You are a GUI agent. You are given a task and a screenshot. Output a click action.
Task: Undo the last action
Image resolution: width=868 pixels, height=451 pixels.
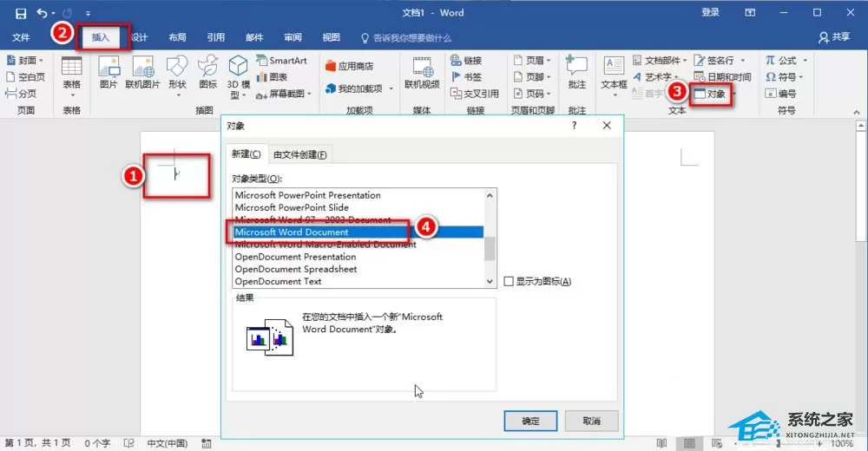(x=42, y=13)
